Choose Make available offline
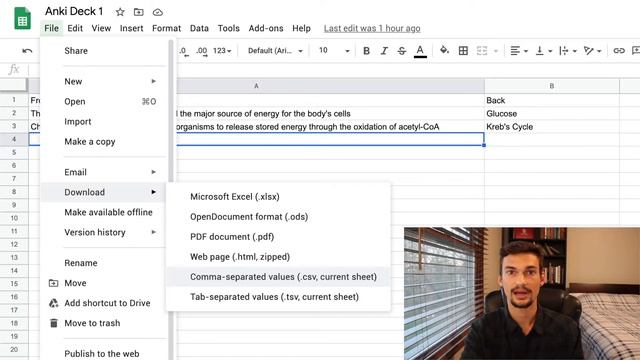Screen dimensions: 640x360 click(104, 212)
